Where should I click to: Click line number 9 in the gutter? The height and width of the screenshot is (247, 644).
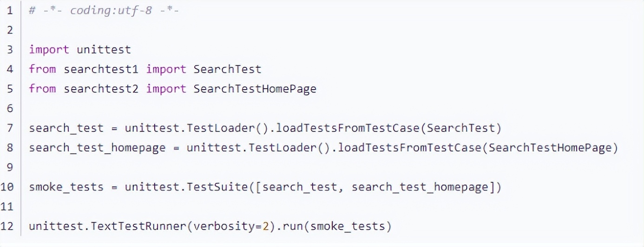click(10, 167)
